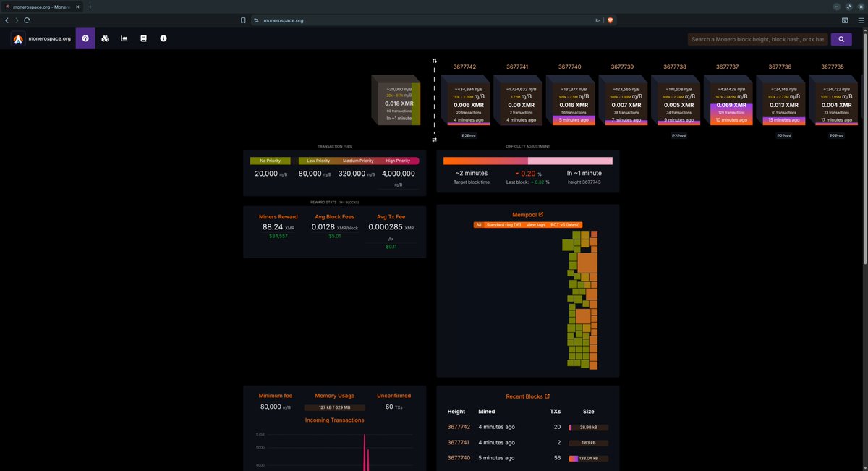Click the Miners Reward 88.24 XMR value
Viewport: 868px width, 471px height.
point(278,226)
